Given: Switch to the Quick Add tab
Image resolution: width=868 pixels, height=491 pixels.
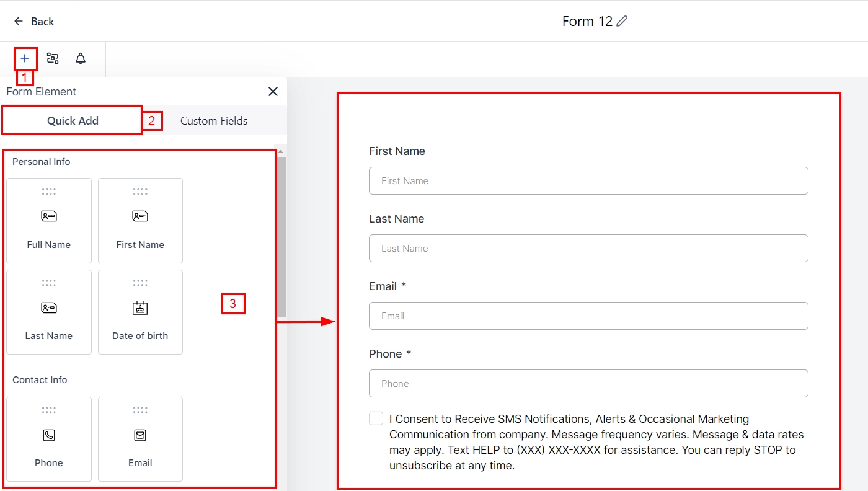Looking at the screenshot, I should coord(73,121).
